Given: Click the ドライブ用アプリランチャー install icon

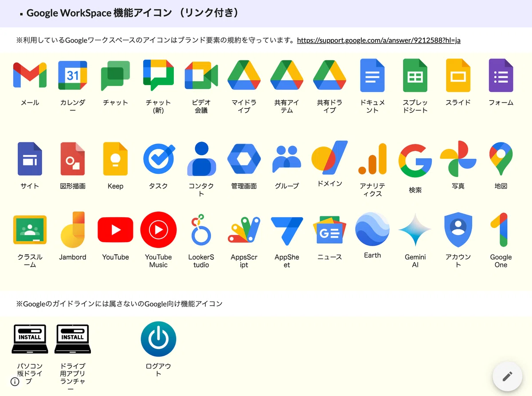Looking at the screenshot, I should (x=73, y=339).
